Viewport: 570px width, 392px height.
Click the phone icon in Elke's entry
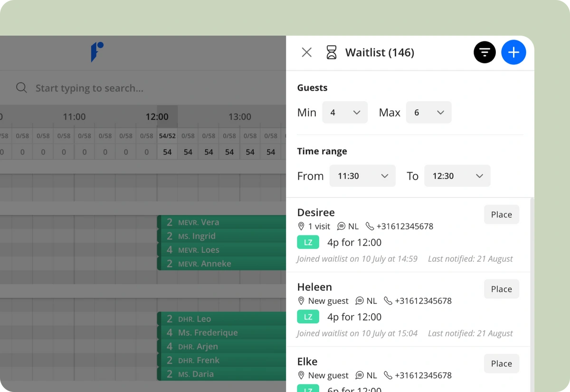tap(388, 375)
